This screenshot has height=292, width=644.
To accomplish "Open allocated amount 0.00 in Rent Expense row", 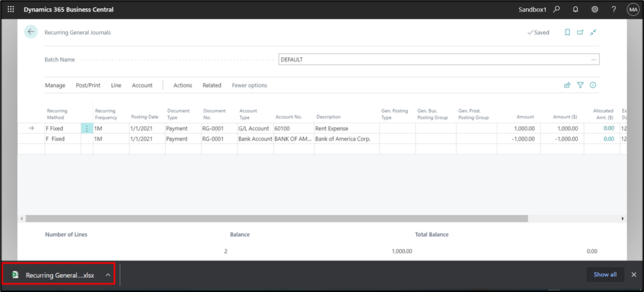I will (x=609, y=128).
